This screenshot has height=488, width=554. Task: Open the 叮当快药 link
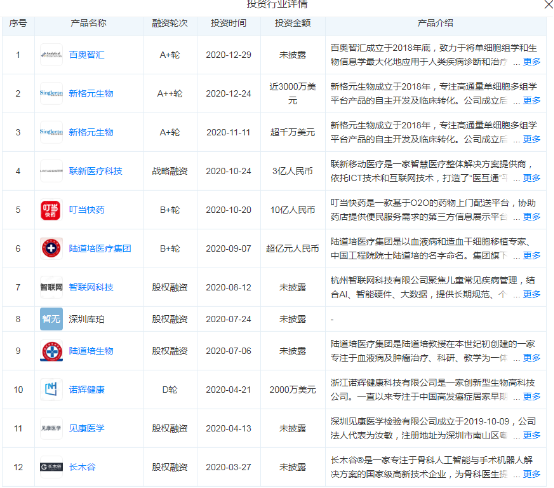tap(87, 210)
